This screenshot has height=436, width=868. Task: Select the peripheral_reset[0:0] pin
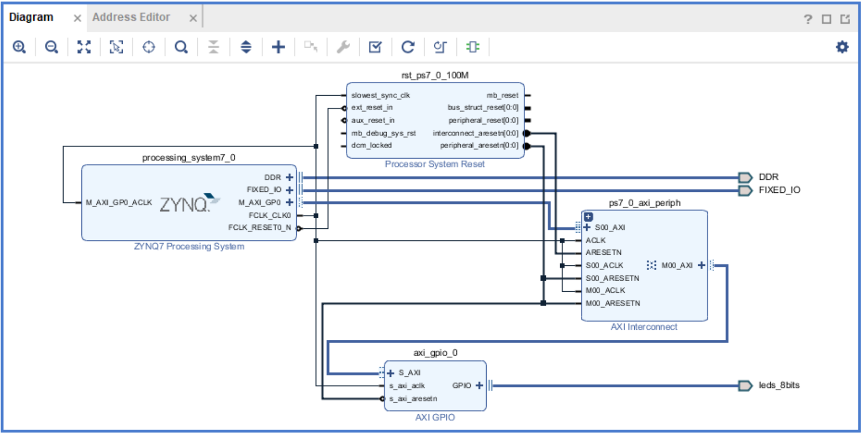[x=483, y=120]
